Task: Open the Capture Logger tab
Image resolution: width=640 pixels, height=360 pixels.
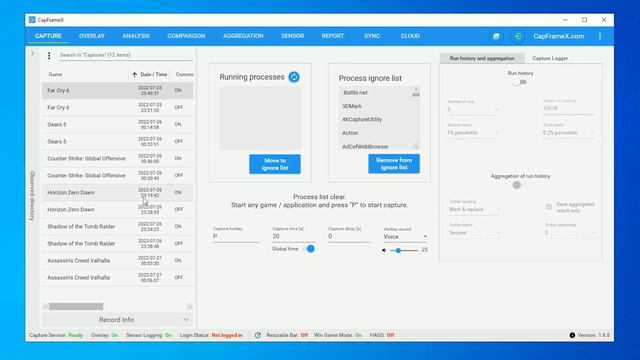Action: pyautogui.click(x=550, y=58)
